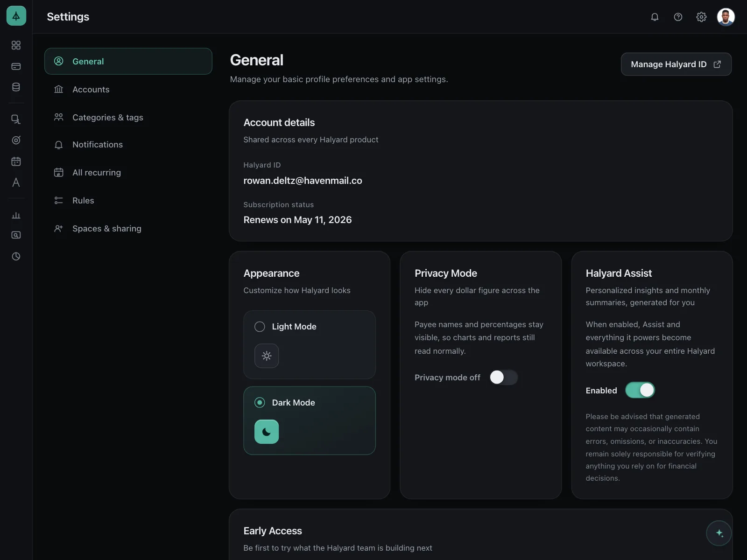Click the 'Privacy Mode' heading

(446, 273)
